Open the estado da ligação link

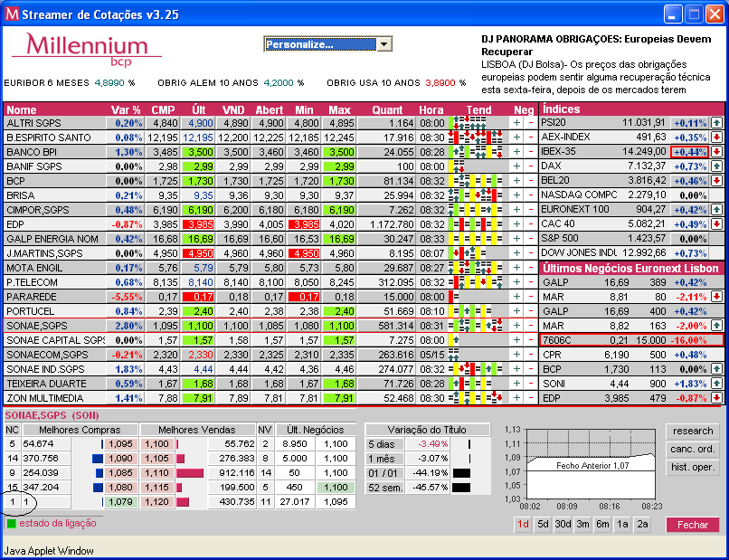58,523
